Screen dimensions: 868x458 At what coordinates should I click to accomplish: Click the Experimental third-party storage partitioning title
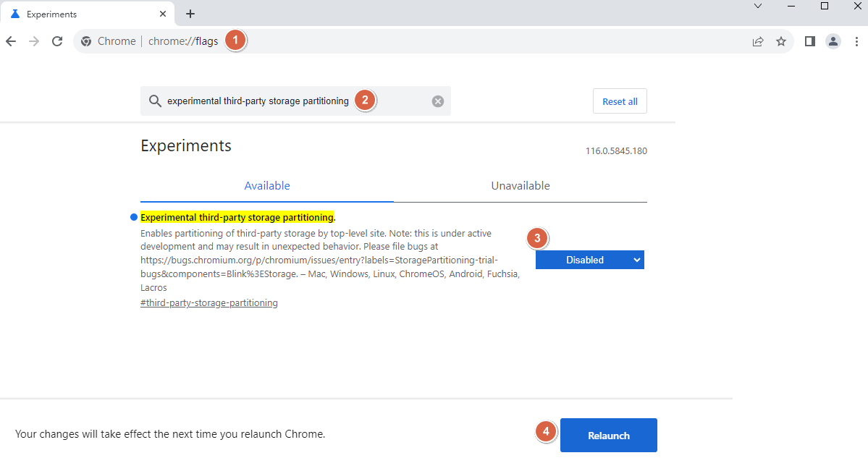[238, 217]
